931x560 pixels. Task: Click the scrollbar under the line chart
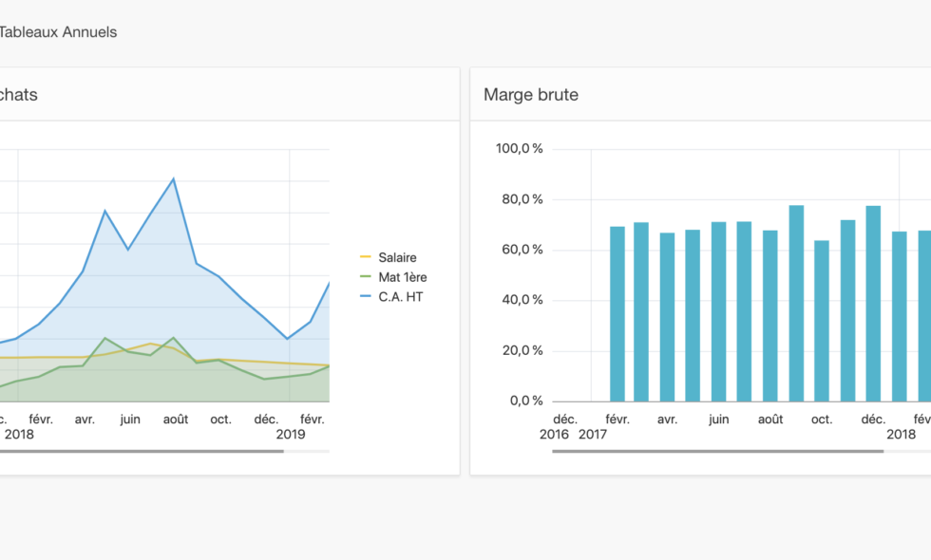[x=141, y=451]
